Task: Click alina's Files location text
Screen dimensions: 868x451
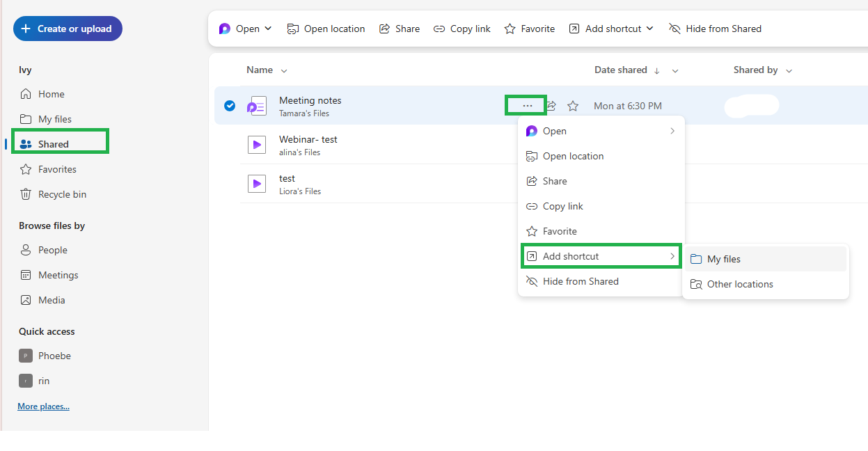Action: click(x=300, y=152)
